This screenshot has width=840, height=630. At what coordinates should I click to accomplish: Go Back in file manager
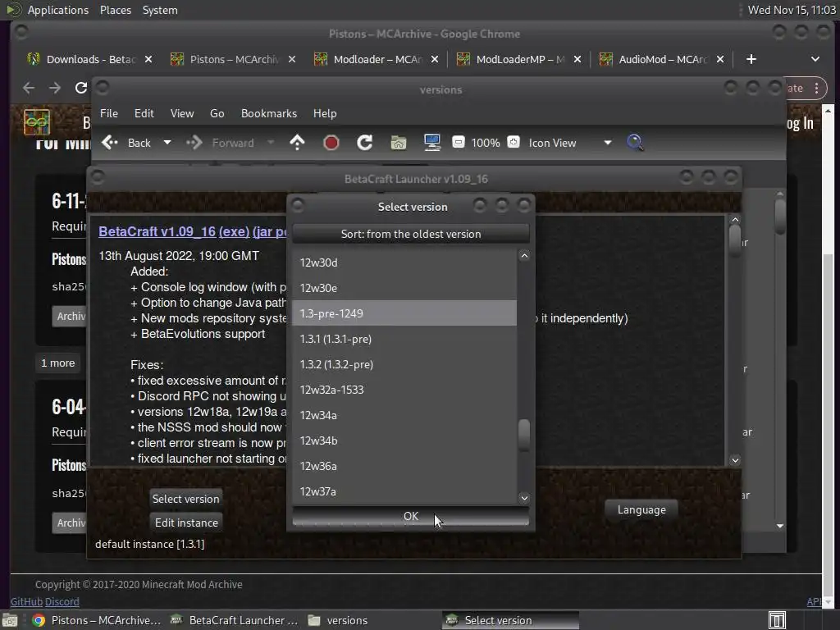pyautogui.click(x=126, y=143)
